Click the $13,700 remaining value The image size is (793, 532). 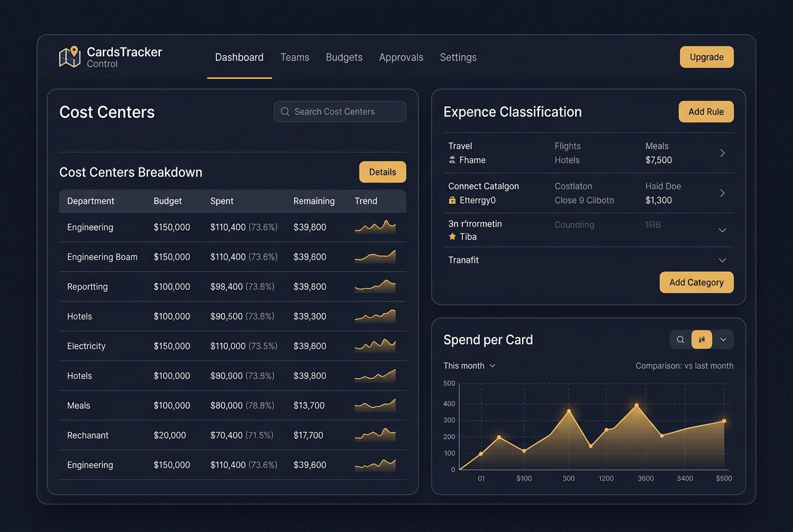309,406
